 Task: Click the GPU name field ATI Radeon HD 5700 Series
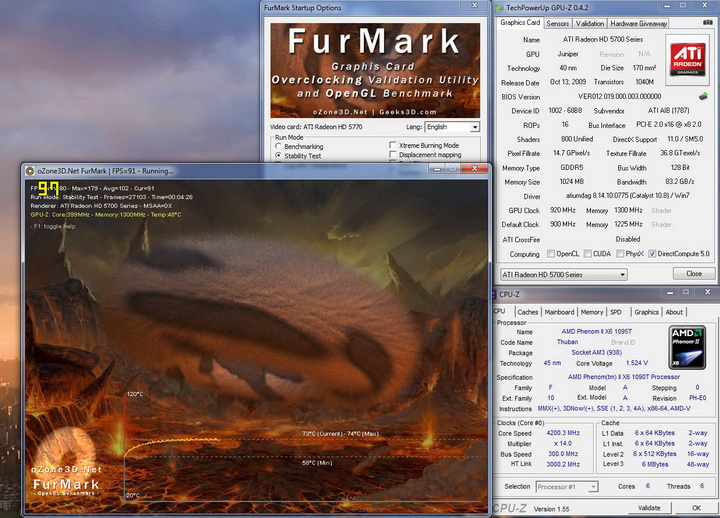click(x=602, y=39)
